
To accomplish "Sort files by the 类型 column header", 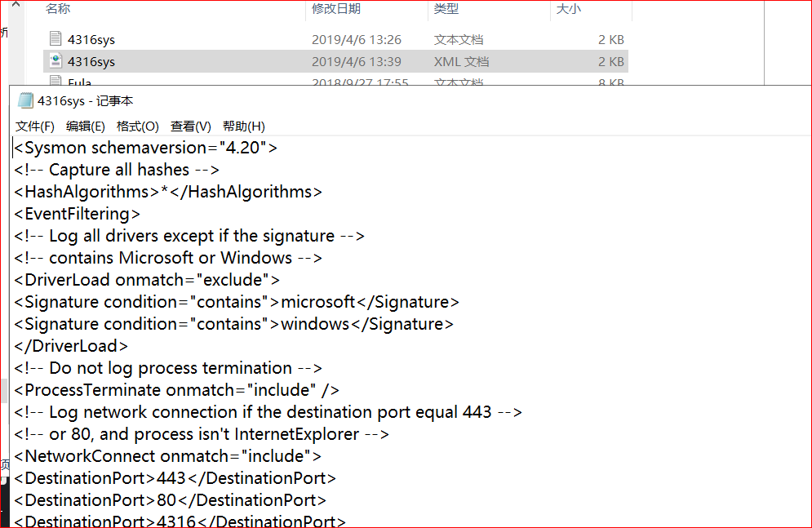I will pyautogui.click(x=446, y=9).
